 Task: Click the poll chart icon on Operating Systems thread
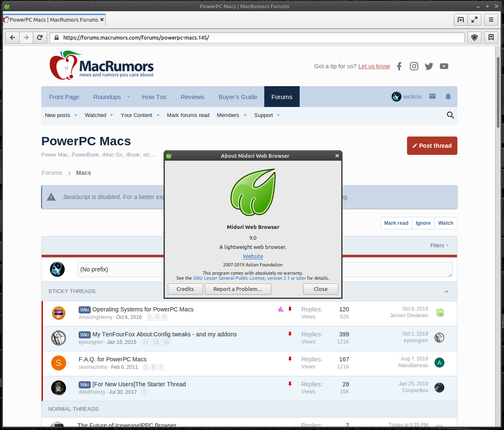[281, 309]
